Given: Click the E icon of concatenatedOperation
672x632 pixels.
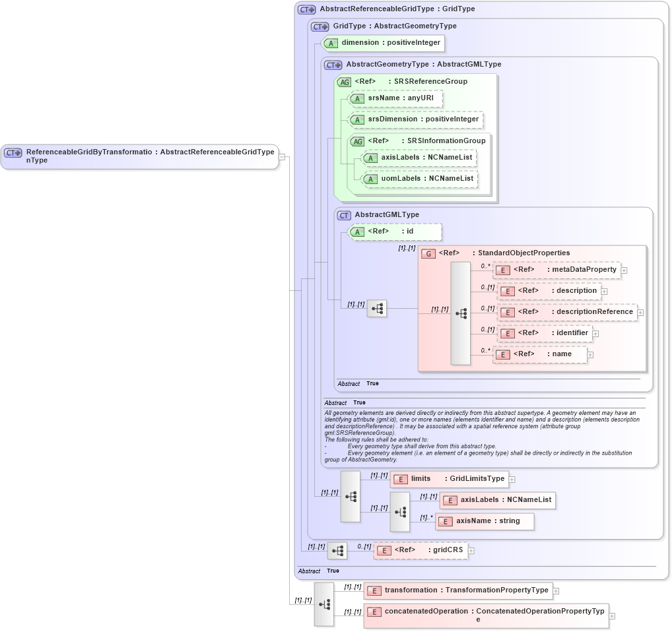Looking at the screenshot, I should 374,612.
